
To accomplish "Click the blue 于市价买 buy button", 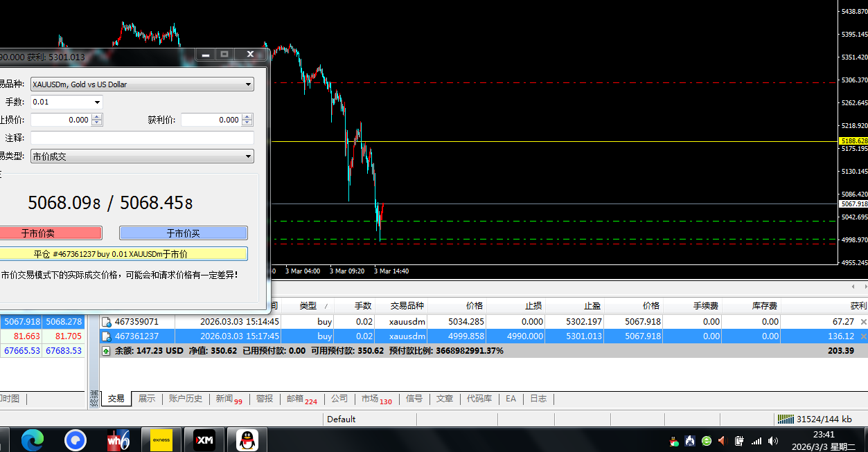I will click(x=184, y=233).
